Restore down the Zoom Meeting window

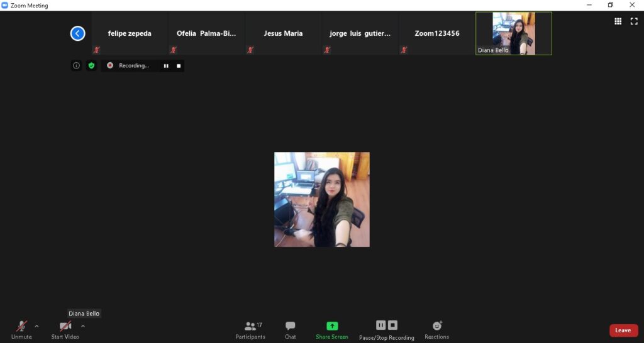(x=611, y=5)
